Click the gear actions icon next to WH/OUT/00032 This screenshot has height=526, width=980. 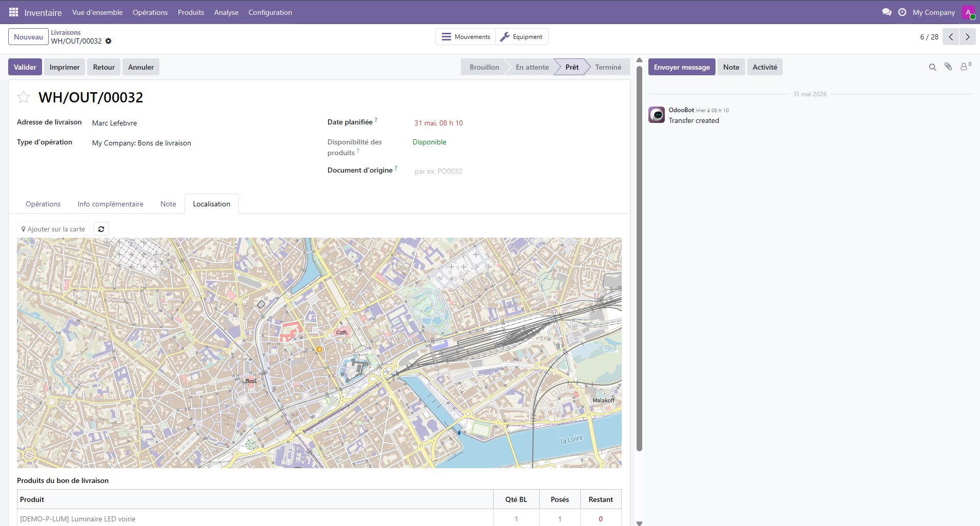pos(108,41)
